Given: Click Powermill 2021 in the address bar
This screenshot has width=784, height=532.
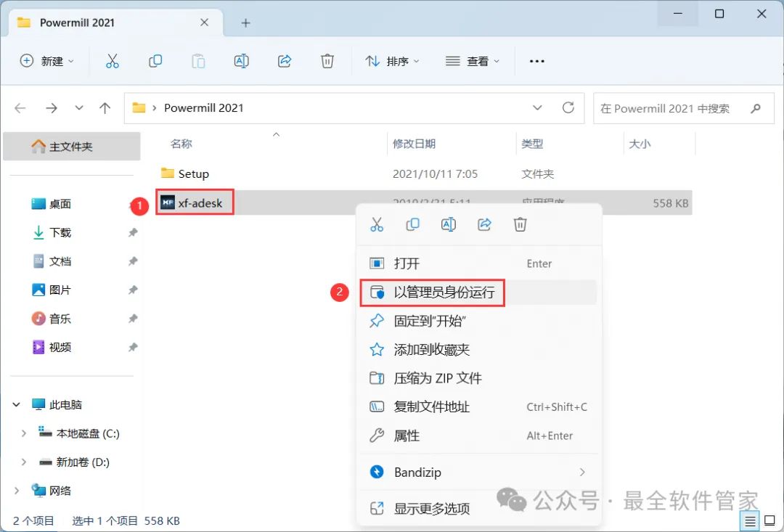Looking at the screenshot, I should 204,108.
